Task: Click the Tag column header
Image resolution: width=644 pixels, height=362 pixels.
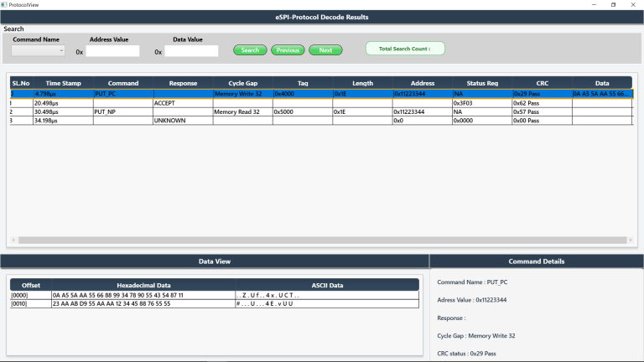Action: 303,83
